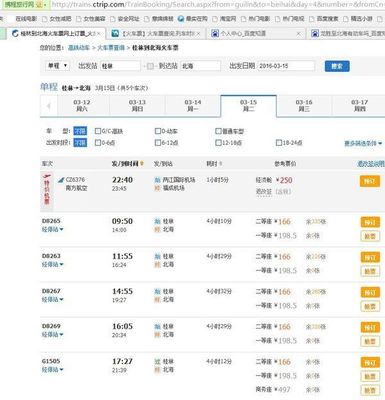Check the D-动车 train type box
385x400 pixels.
click(x=158, y=131)
